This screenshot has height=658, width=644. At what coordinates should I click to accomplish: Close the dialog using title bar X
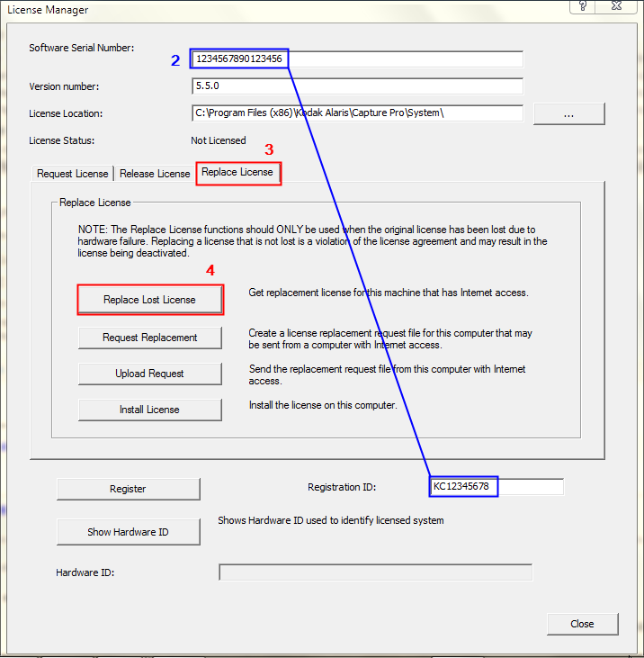(x=621, y=5)
